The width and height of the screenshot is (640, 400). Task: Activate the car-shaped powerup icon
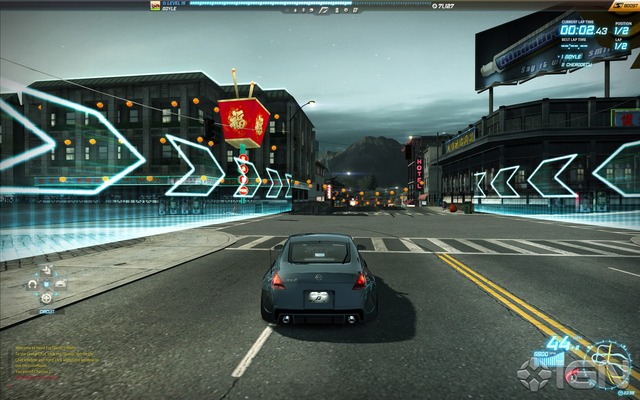click(x=60, y=284)
